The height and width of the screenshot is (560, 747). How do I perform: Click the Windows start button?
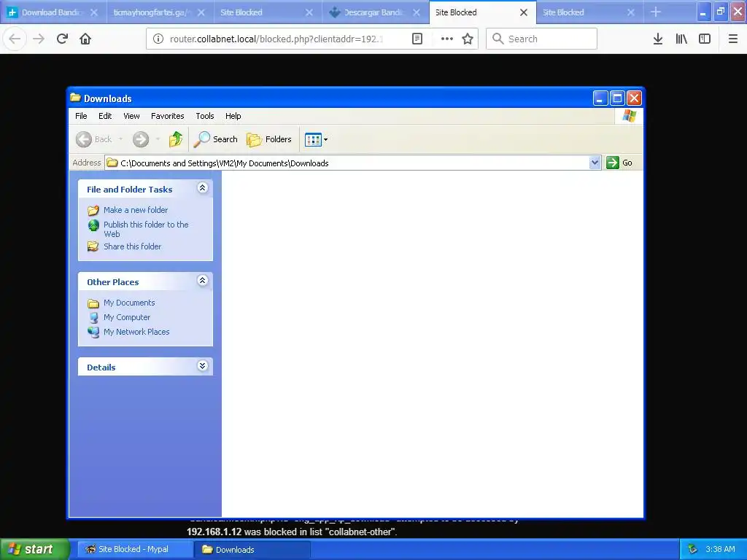point(35,549)
